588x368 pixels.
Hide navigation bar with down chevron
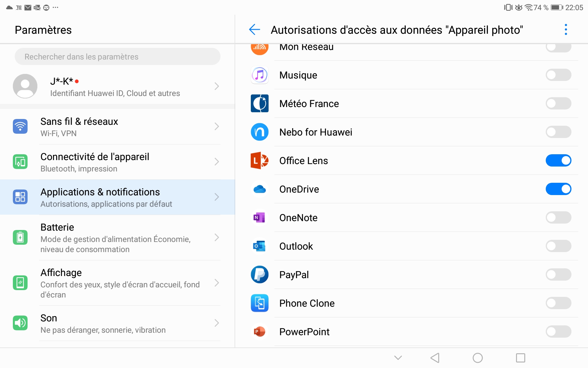[398, 358]
